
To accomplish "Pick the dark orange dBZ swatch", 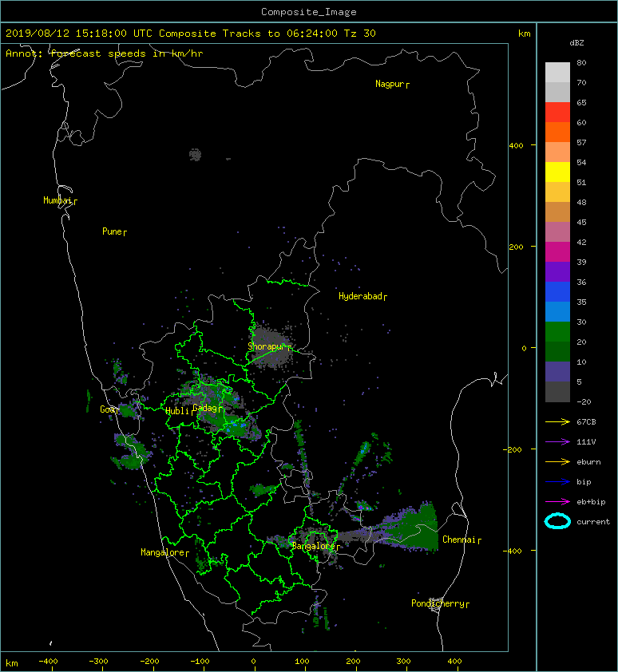I will click(x=557, y=132).
